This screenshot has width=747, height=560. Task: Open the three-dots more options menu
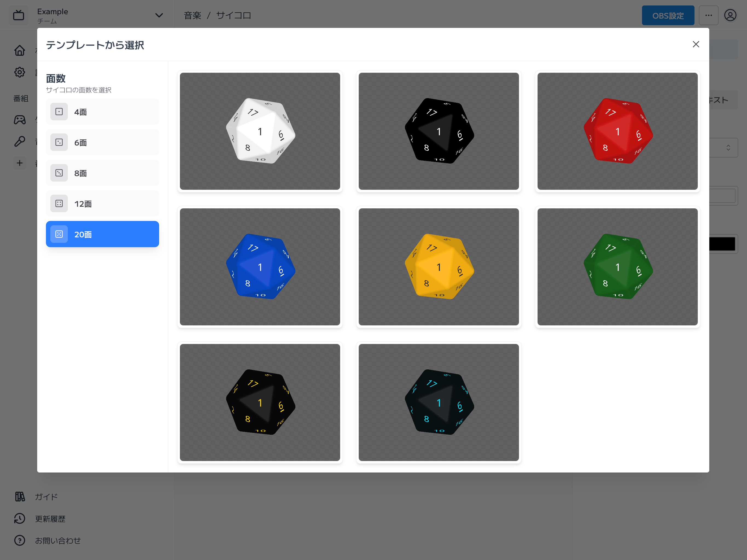click(708, 16)
